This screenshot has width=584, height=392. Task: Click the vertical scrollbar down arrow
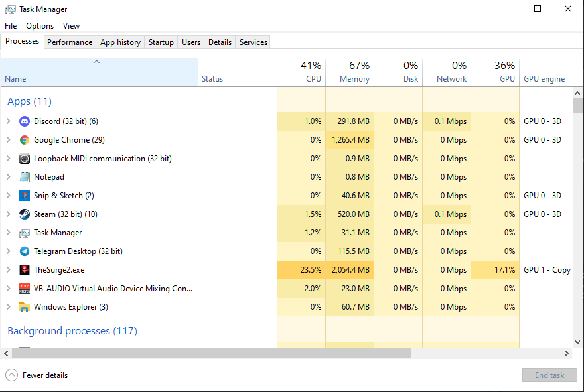point(577,343)
